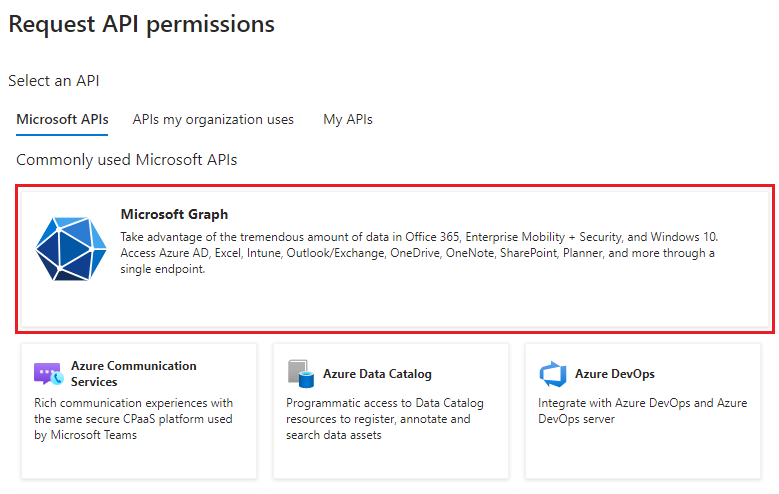Screen dimensions: 779x494
Task: Click the 'Select an API' label
Action: 53,80
